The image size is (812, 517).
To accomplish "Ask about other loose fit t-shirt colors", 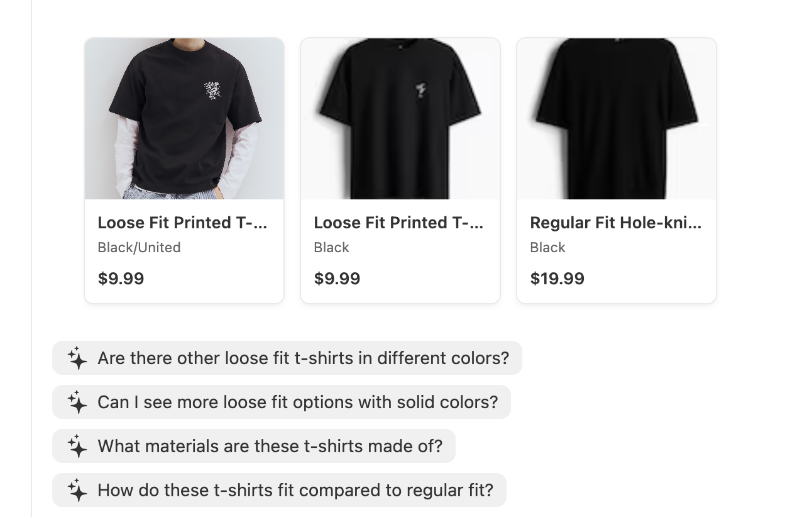I will [x=303, y=359].
